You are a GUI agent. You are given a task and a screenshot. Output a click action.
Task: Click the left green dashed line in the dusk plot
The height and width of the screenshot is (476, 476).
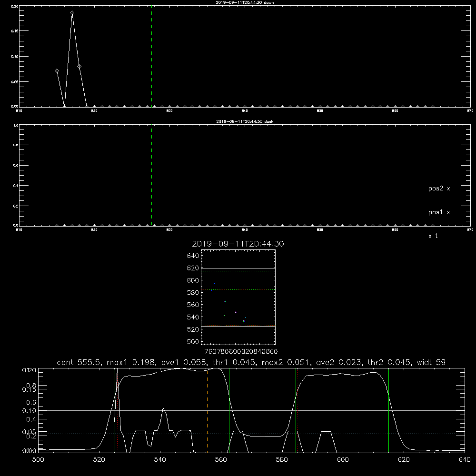coord(151,175)
